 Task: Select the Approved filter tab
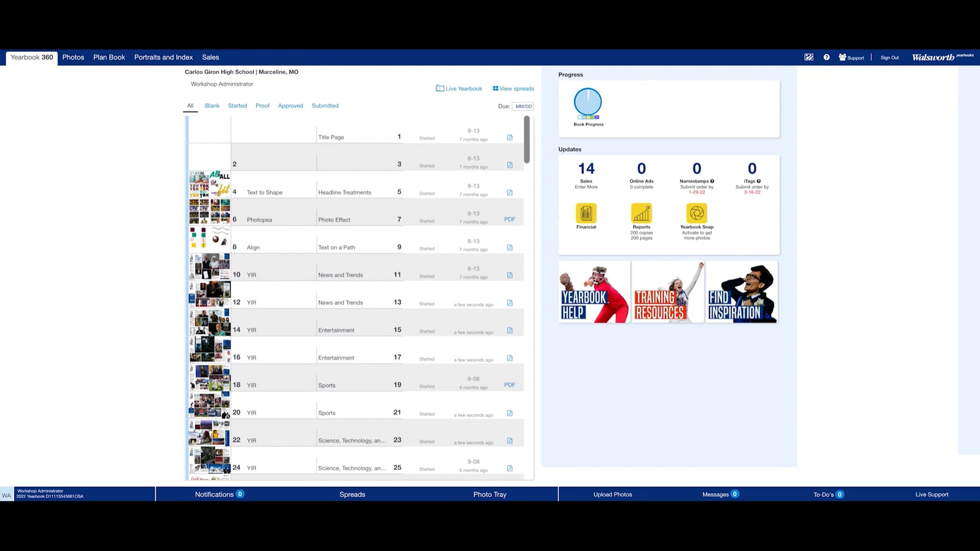[x=290, y=106]
